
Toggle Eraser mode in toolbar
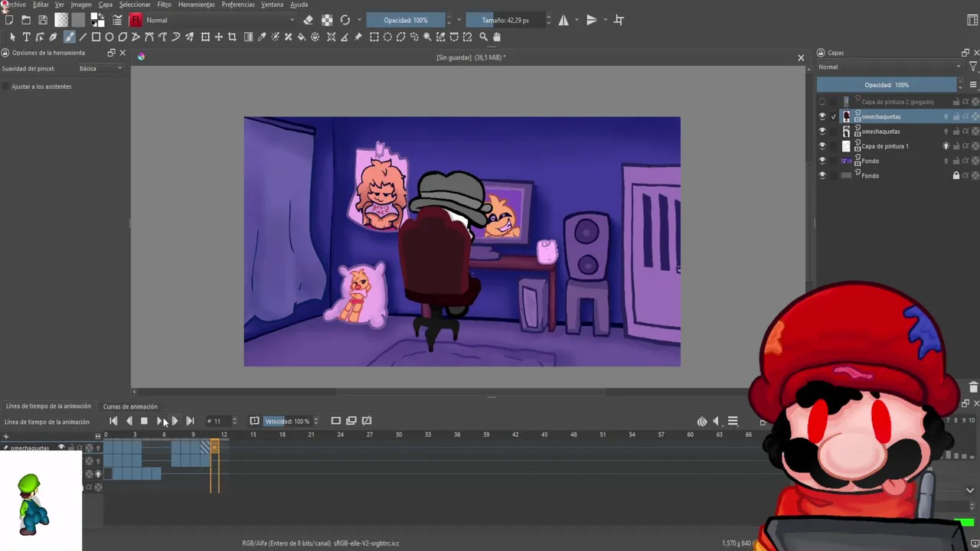pos(308,20)
